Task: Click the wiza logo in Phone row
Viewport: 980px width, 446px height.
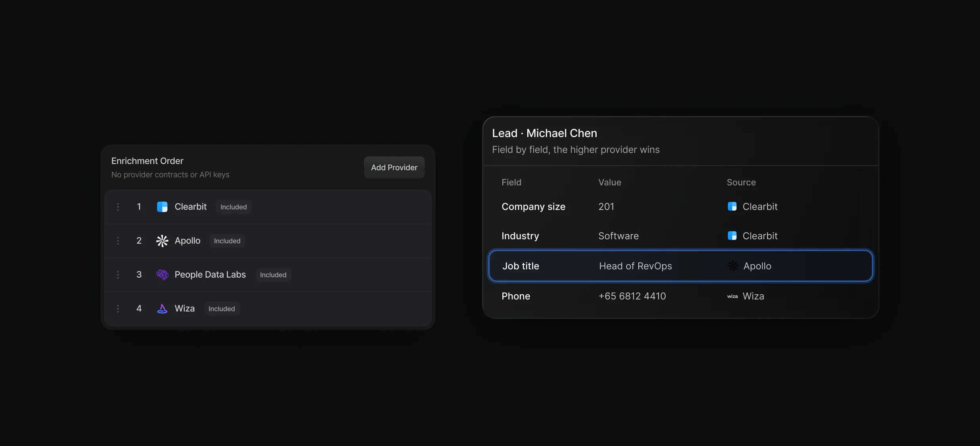Action: pyautogui.click(x=732, y=296)
